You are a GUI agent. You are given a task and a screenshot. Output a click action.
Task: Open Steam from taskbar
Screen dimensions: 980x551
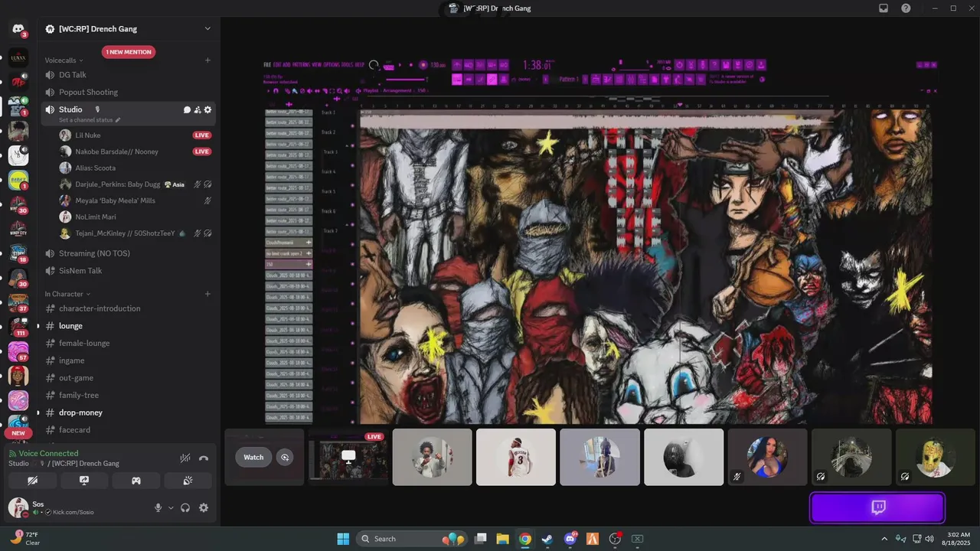pyautogui.click(x=547, y=539)
